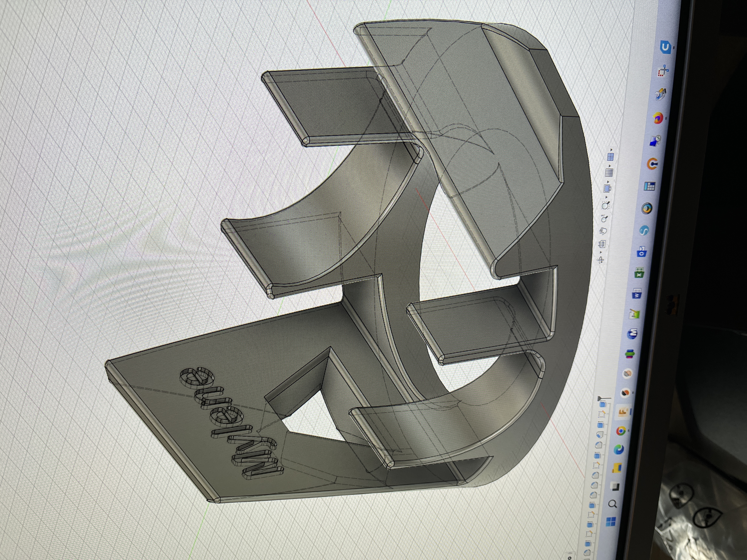Activate the Look At tool
This screenshot has height=560, width=747.
[602, 244]
